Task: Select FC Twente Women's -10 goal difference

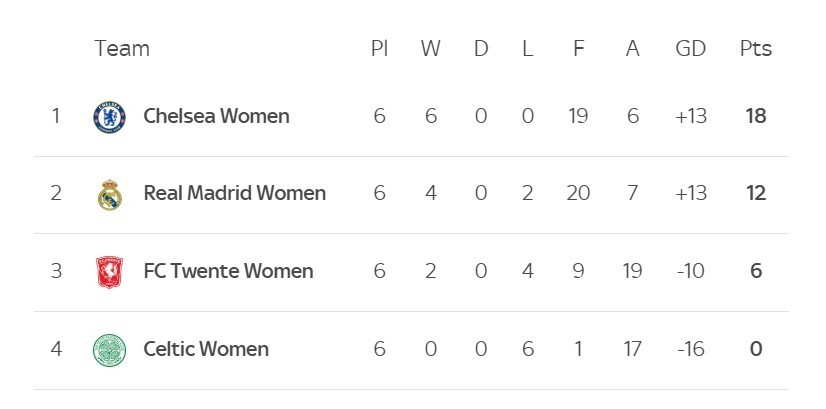Action: [x=691, y=271]
